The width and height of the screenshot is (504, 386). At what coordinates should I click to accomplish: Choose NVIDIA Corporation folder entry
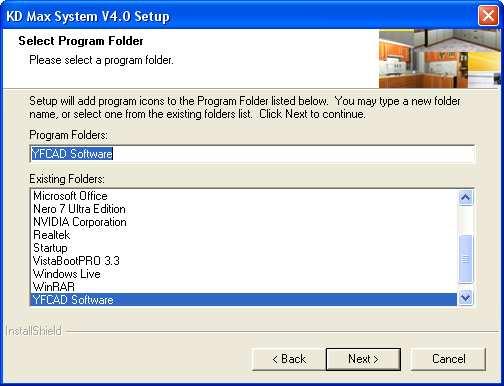(243, 222)
